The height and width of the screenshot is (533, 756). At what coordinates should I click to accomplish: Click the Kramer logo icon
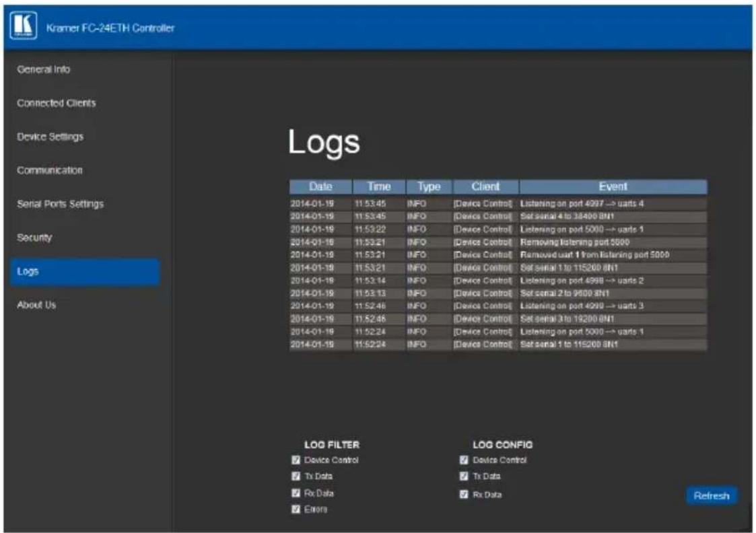[x=23, y=26]
